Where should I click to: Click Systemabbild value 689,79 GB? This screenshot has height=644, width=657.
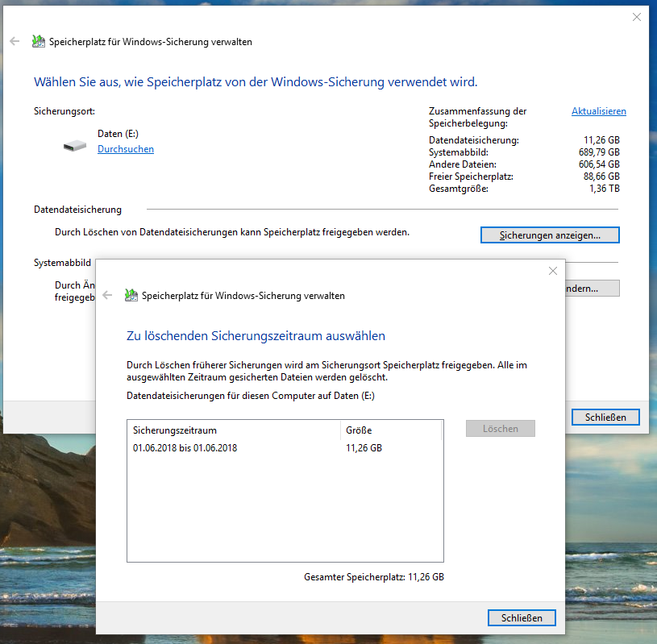tap(599, 152)
